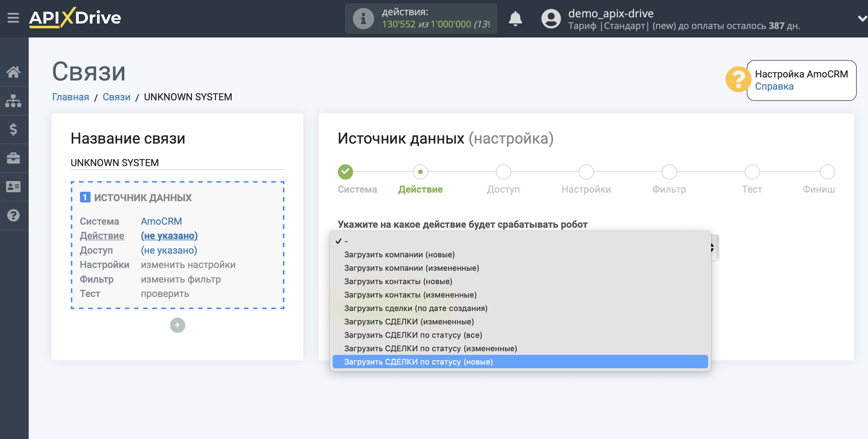The width and height of the screenshot is (868, 439).
Task: Open connections sitemap icon in sidebar
Action: click(x=13, y=101)
